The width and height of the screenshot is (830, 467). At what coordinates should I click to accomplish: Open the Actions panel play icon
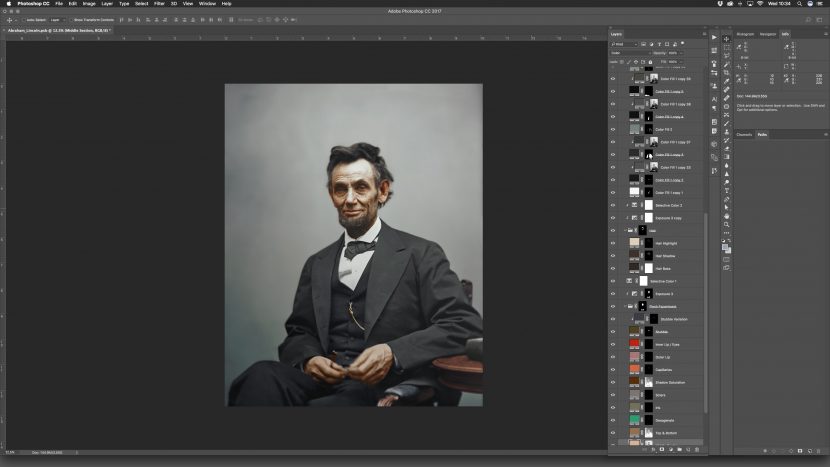coord(714,38)
